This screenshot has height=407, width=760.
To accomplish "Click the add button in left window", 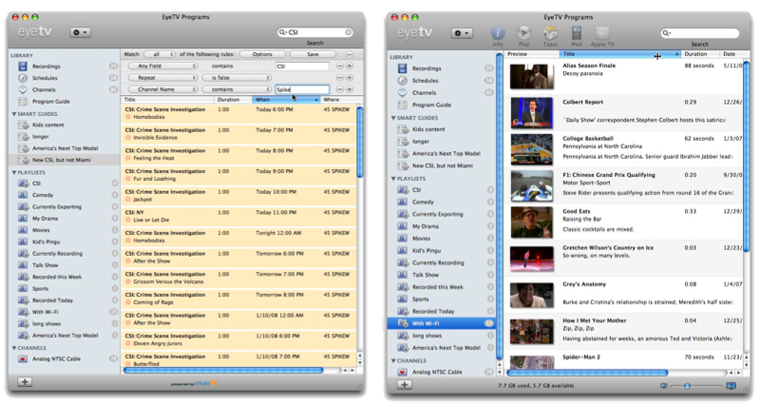I will (x=25, y=382).
